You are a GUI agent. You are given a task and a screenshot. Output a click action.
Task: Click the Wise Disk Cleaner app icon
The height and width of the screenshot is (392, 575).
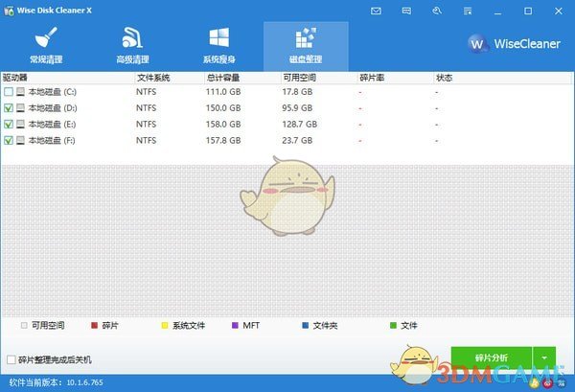(x=9, y=11)
